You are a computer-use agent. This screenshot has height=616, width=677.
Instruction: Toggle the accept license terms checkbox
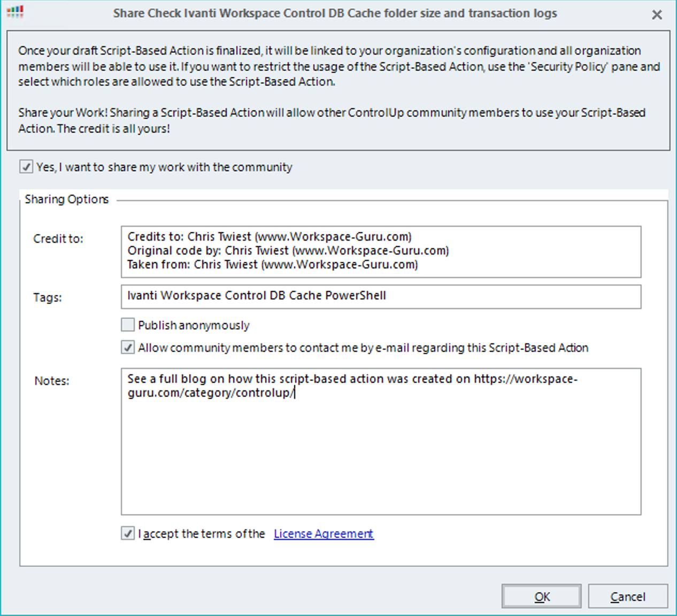[x=128, y=533]
